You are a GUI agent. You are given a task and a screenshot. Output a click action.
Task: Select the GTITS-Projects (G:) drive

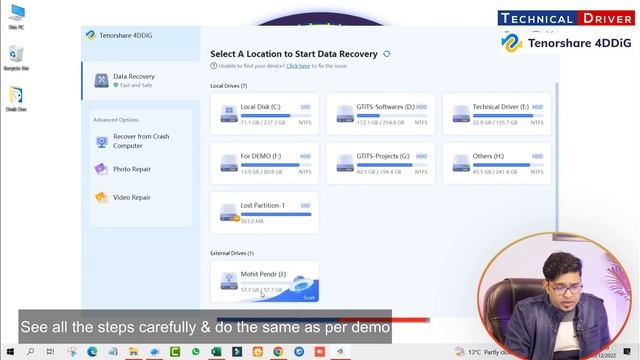tap(380, 163)
